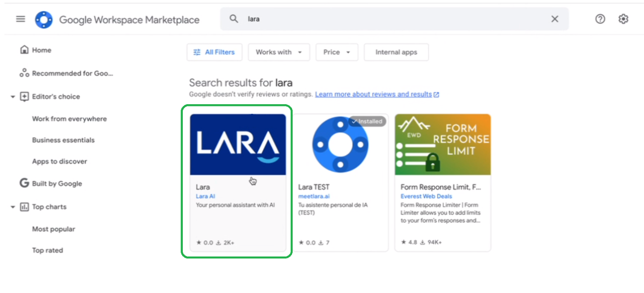Click the Search results for lara heading
The image size is (644, 293).
[x=241, y=83]
